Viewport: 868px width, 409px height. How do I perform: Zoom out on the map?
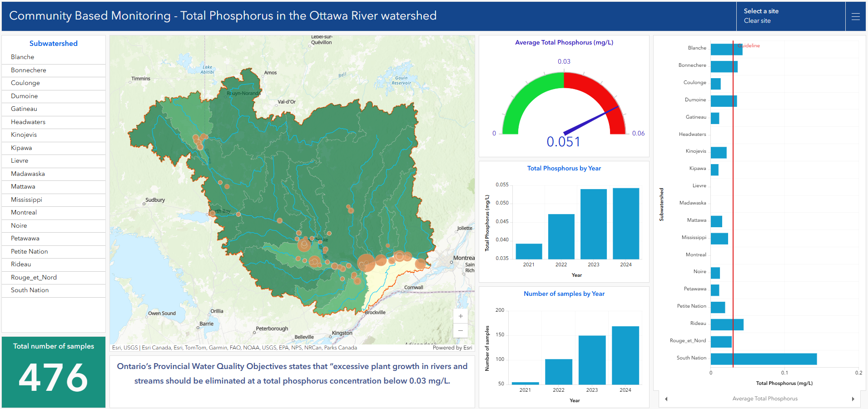click(461, 330)
